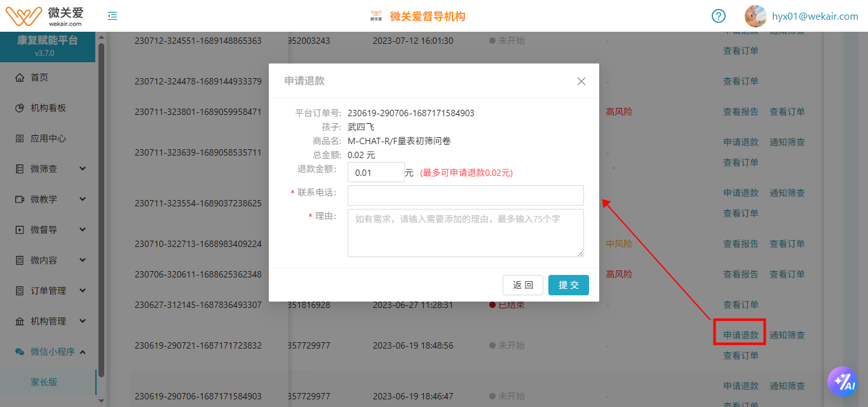Click the 返回 button
Image resolution: width=868 pixels, height=407 pixels.
tap(523, 285)
